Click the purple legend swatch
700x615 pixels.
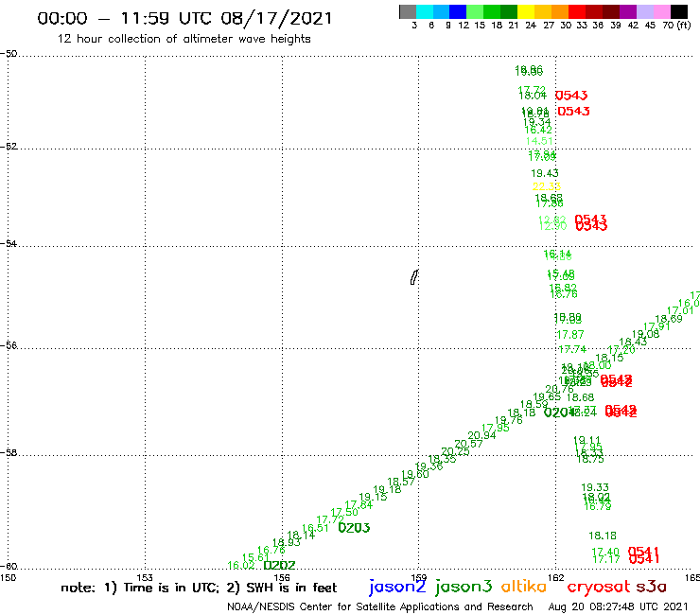(x=628, y=12)
